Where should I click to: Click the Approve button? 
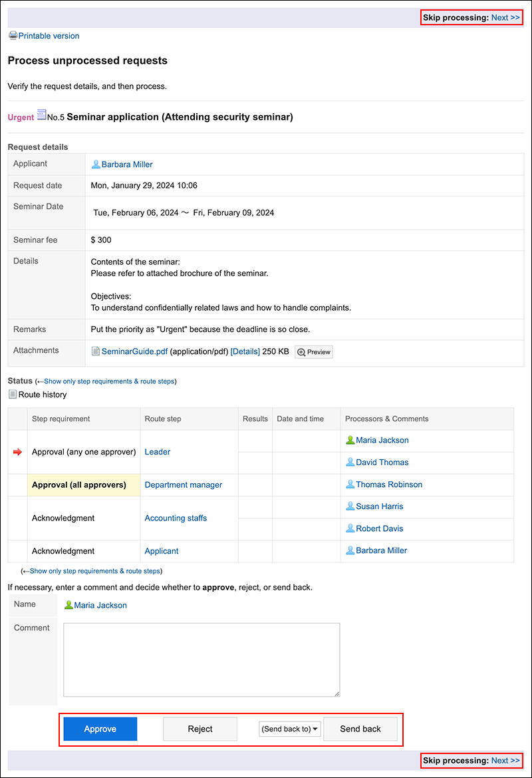(x=100, y=729)
